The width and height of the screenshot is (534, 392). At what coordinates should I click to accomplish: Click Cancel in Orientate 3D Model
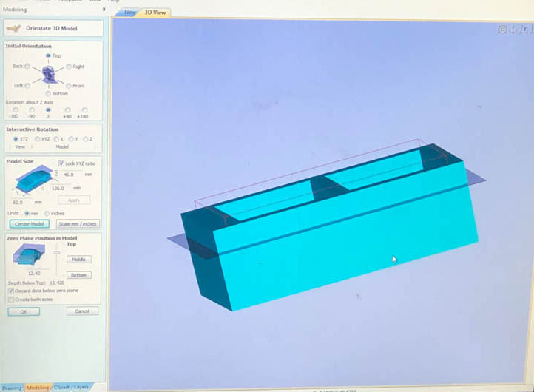pos(82,311)
